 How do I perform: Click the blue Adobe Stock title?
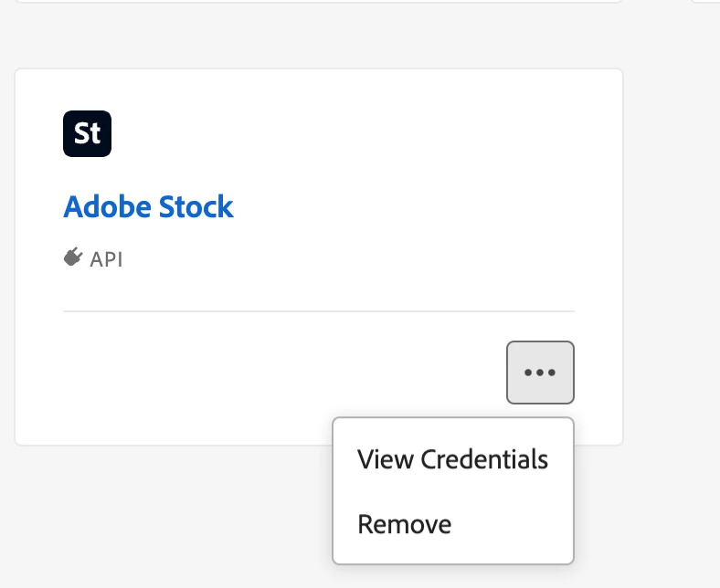(148, 206)
